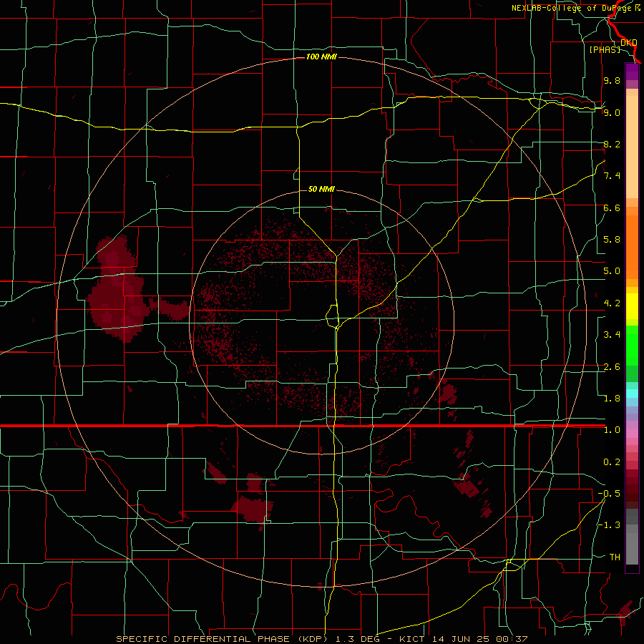Click the green band of the color scale
The height and width of the screenshot is (644, 644).
[632, 345]
